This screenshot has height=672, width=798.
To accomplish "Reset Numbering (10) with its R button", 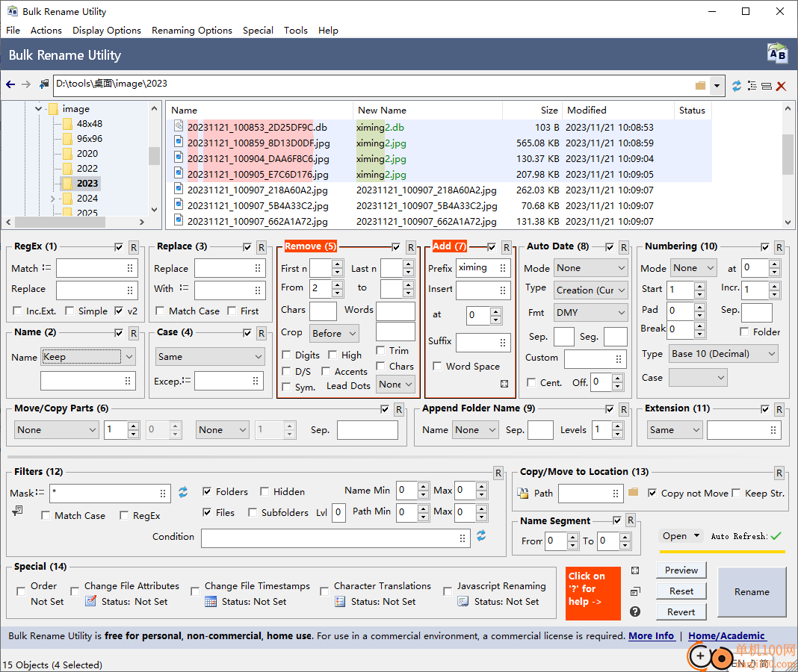I will [x=779, y=248].
